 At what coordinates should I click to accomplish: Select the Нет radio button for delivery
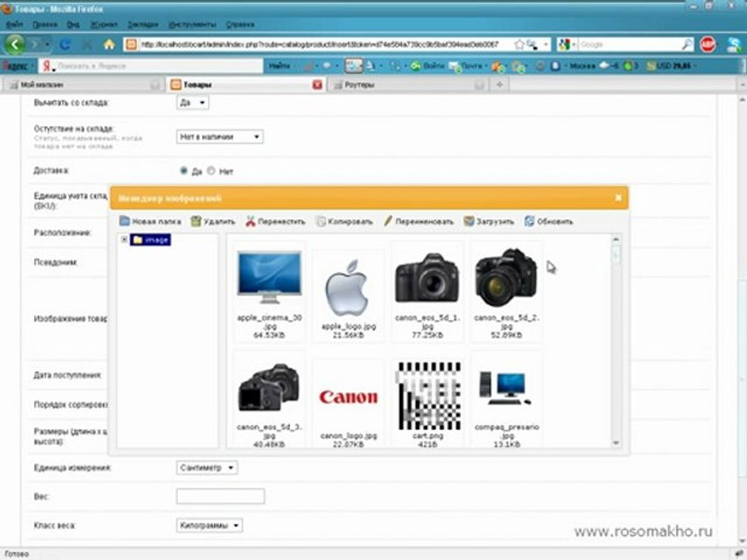click(x=211, y=170)
